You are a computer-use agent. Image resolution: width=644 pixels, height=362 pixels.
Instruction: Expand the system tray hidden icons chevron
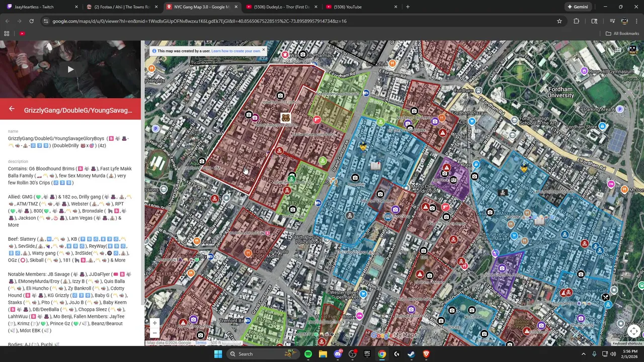pos(584,354)
